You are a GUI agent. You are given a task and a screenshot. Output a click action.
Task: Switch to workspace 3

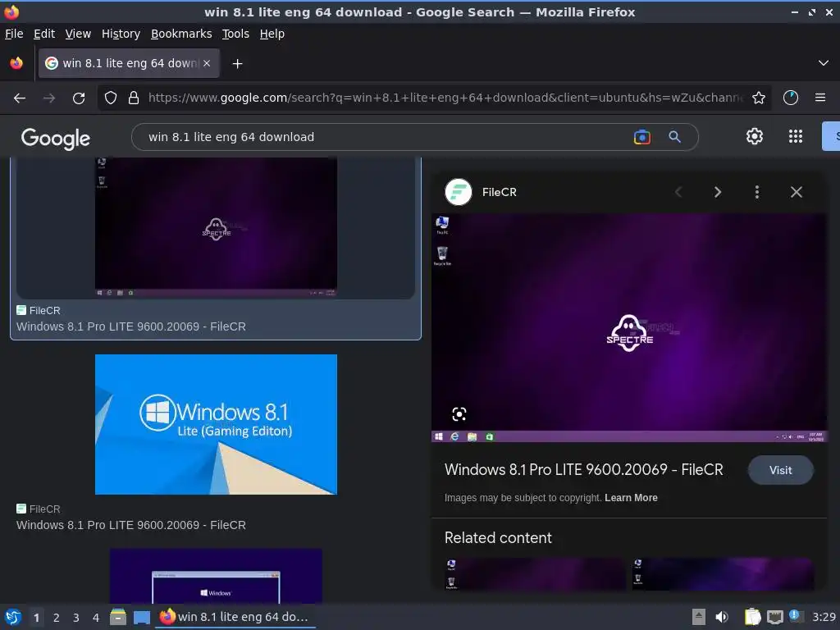point(76,618)
